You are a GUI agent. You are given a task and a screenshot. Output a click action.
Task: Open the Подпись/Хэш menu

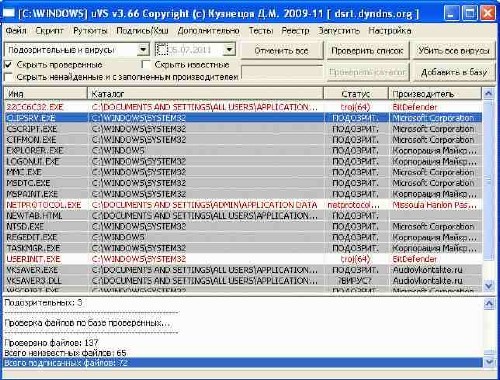(x=142, y=31)
